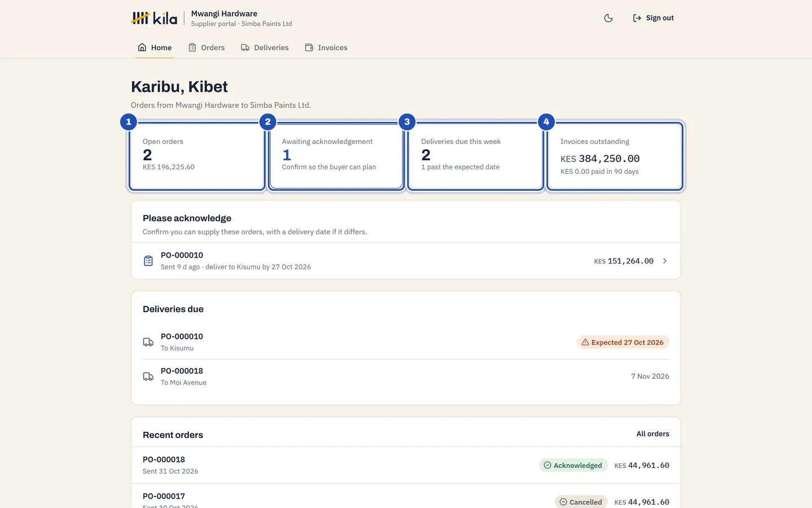Click the Expected 27 Oct 2026 badge
Screen dimensions: 812x508
click(623, 342)
